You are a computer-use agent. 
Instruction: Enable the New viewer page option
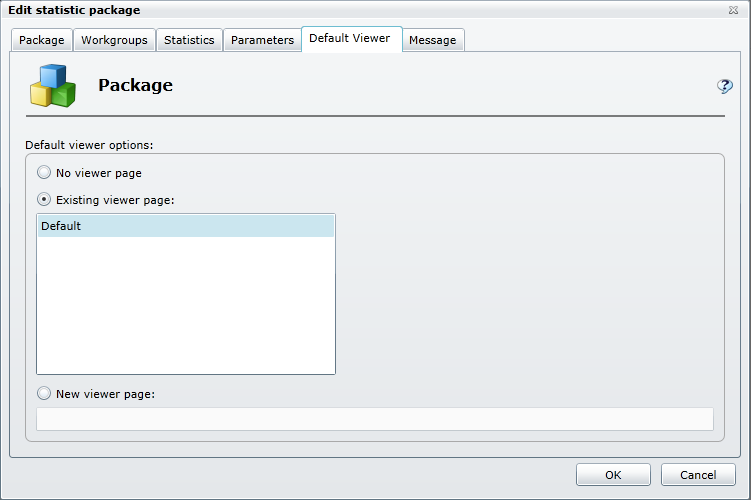point(44,393)
